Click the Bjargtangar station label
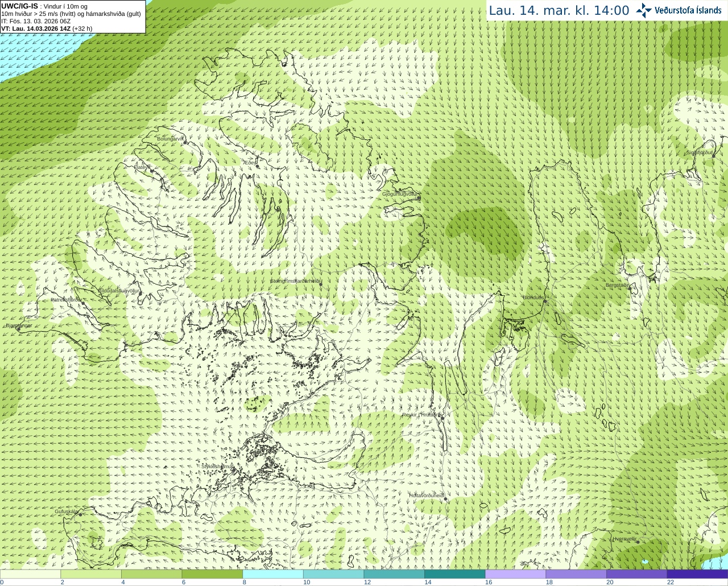 (x=19, y=325)
